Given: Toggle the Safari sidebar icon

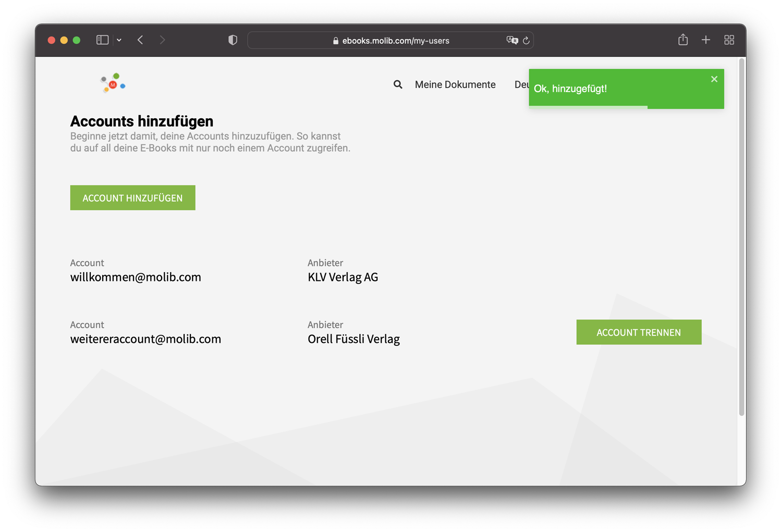Looking at the screenshot, I should tap(102, 40).
